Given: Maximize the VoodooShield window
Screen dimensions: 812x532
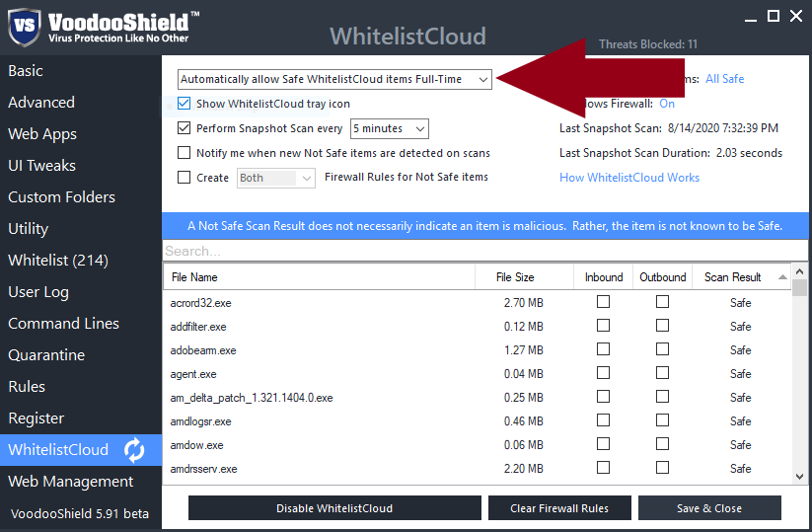Looking at the screenshot, I should tap(774, 16).
